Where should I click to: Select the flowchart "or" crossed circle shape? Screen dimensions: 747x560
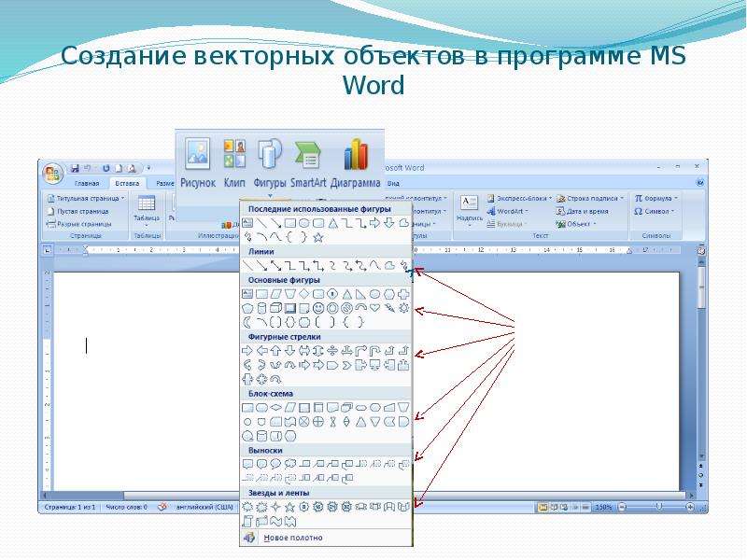(x=318, y=422)
